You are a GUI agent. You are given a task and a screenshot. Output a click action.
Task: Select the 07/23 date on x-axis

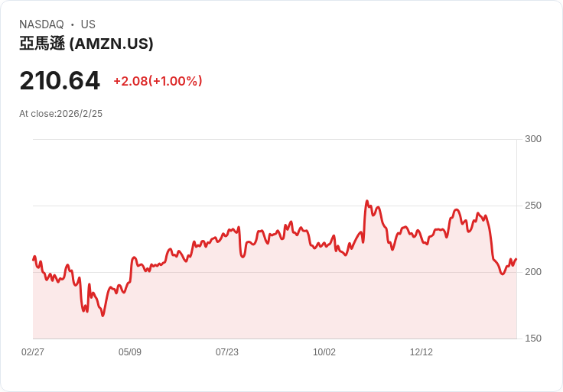[x=227, y=352]
